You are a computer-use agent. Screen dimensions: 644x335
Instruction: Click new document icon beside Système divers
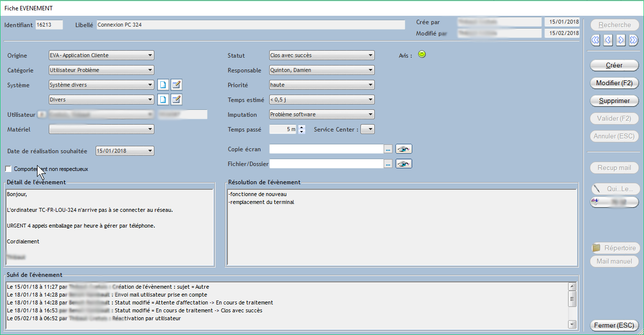[163, 85]
